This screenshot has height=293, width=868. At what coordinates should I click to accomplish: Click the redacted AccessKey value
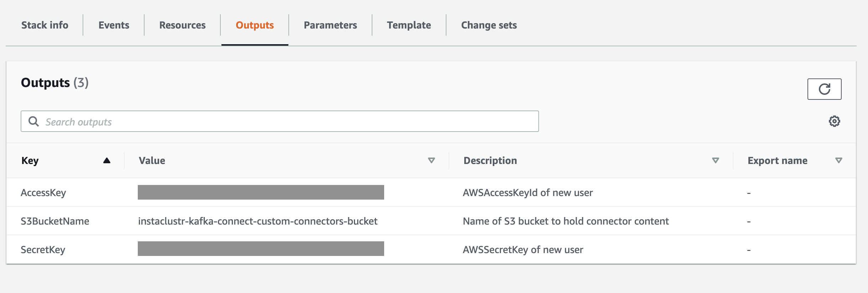click(x=261, y=192)
